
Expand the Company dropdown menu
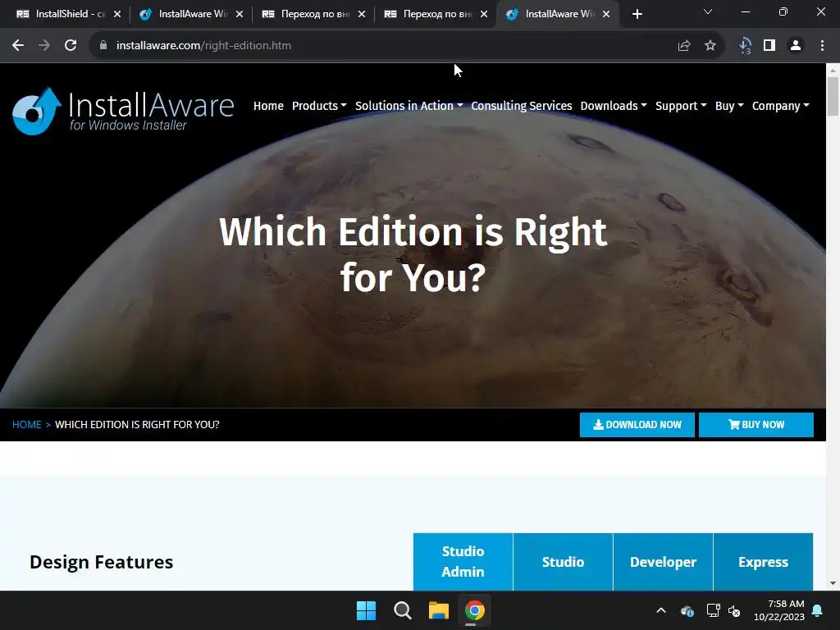pos(781,106)
